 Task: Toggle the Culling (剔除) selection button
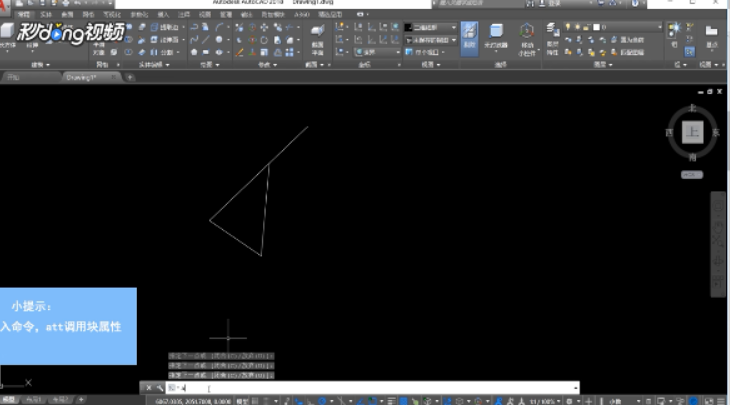pyautogui.click(x=469, y=38)
